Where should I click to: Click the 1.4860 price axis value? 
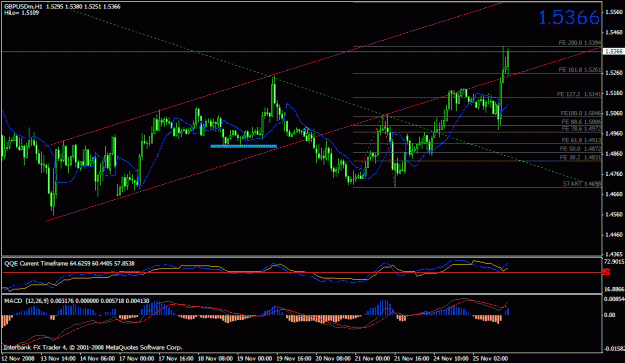click(614, 154)
